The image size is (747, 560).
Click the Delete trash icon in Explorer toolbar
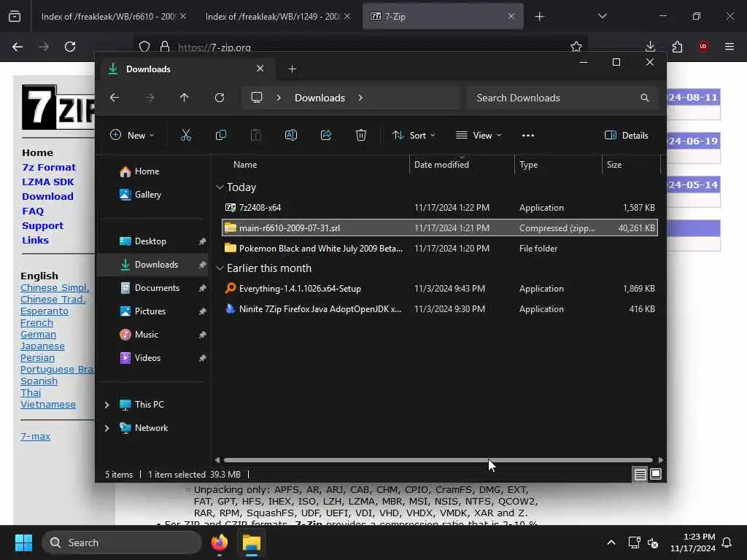point(361,135)
